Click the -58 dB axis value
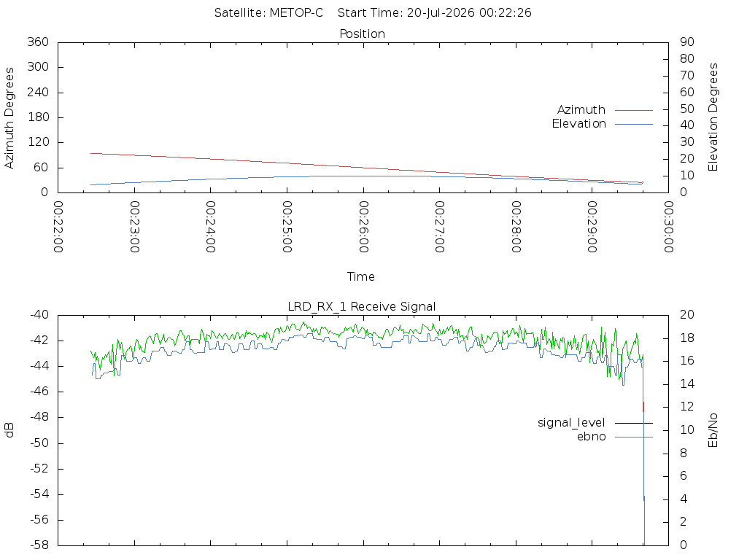 click(x=39, y=545)
